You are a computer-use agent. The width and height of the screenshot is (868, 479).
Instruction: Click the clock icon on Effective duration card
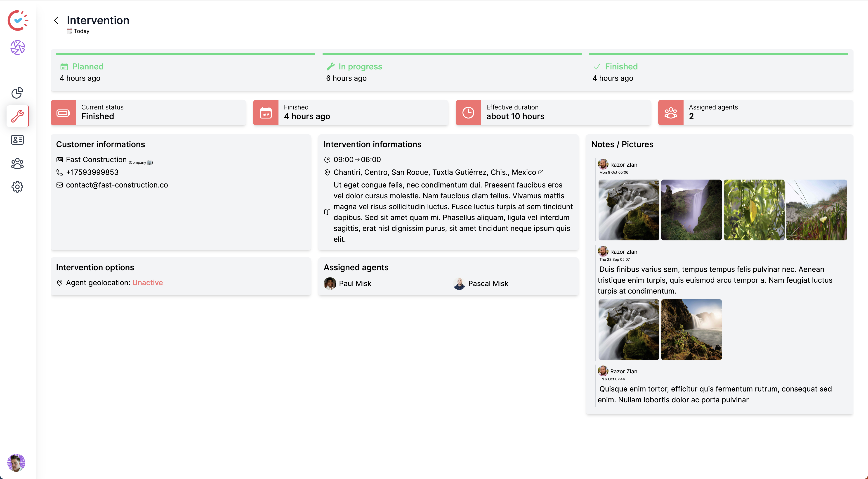tap(468, 113)
